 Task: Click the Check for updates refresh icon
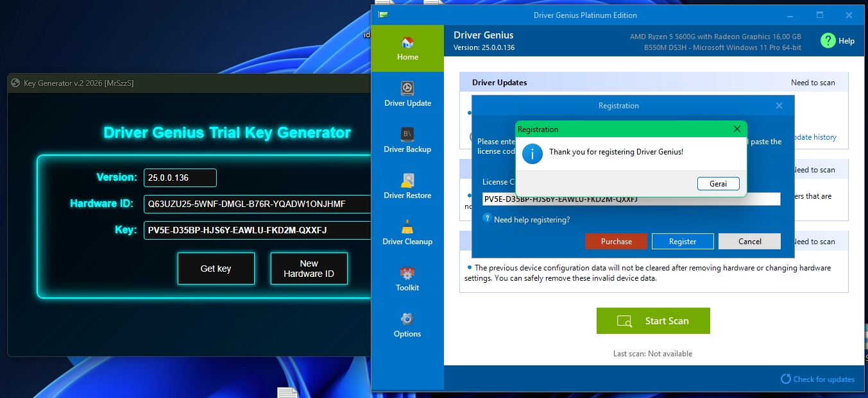point(785,379)
